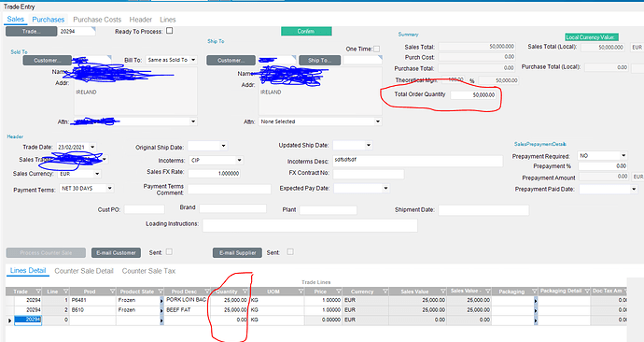Click the E-mail Customer button
The height and width of the screenshot is (342, 644).
[x=117, y=253]
